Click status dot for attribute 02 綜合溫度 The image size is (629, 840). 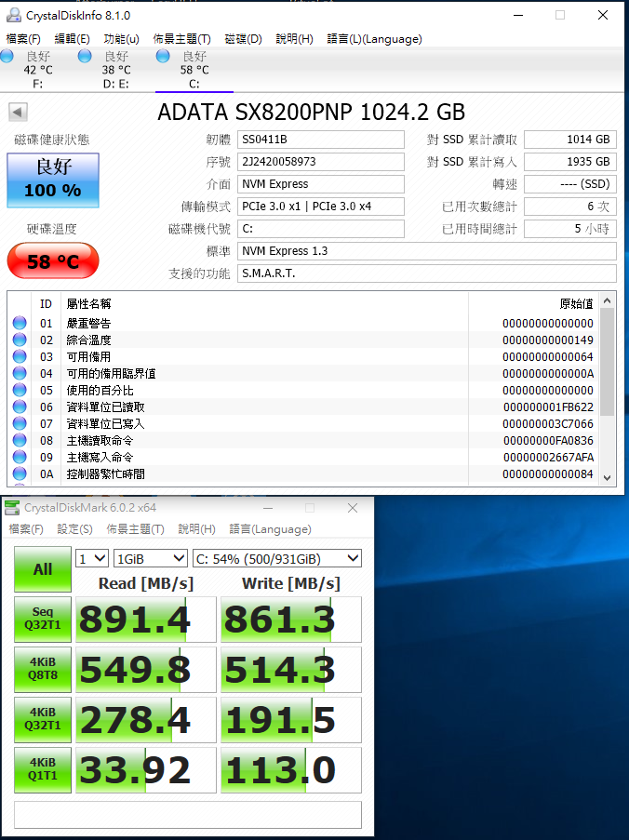(x=20, y=340)
